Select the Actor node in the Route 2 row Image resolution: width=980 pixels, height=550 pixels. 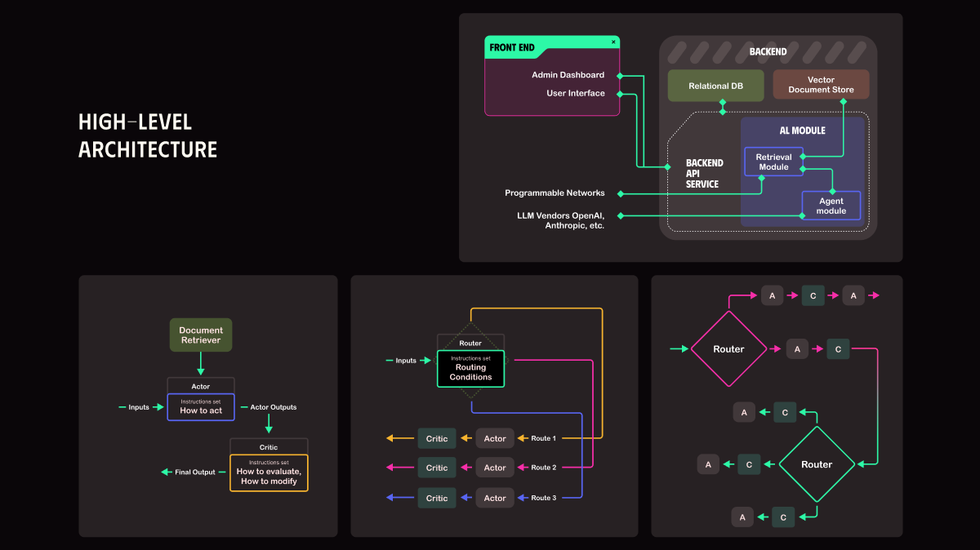point(495,468)
